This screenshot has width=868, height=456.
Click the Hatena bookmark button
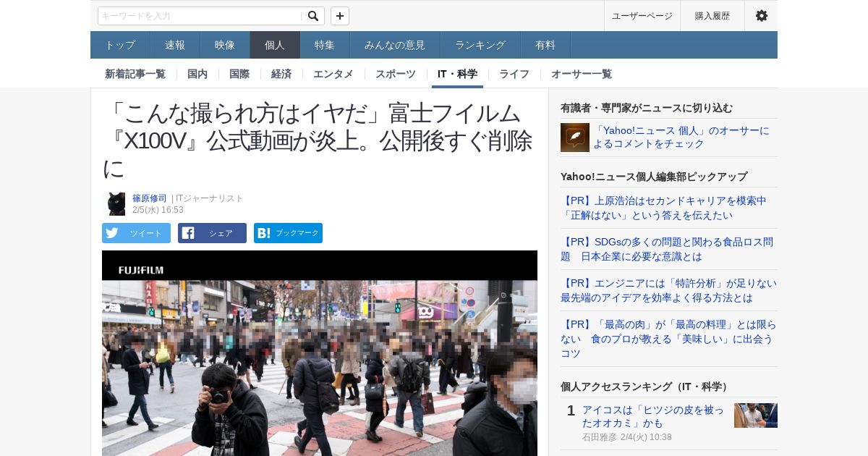pos(288,233)
